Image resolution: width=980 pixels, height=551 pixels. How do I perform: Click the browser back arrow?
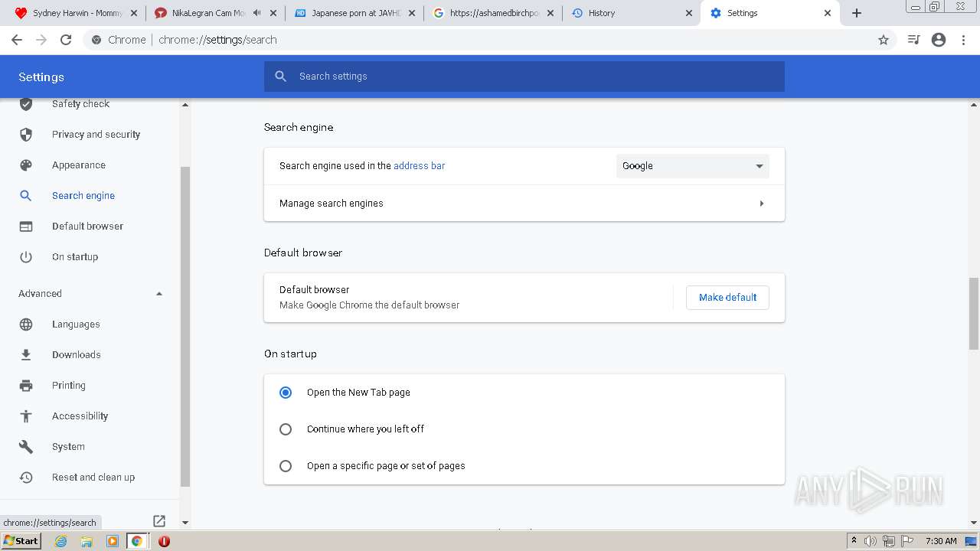(x=17, y=40)
